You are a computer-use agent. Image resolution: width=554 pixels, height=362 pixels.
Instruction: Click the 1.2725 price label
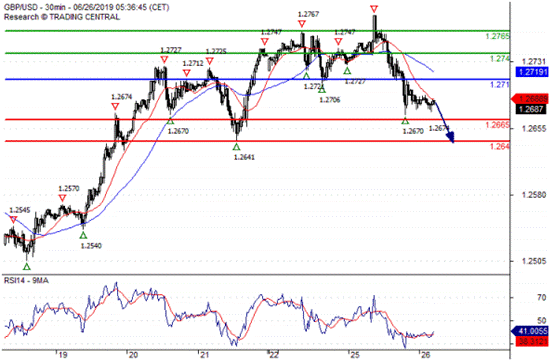coord(216,52)
